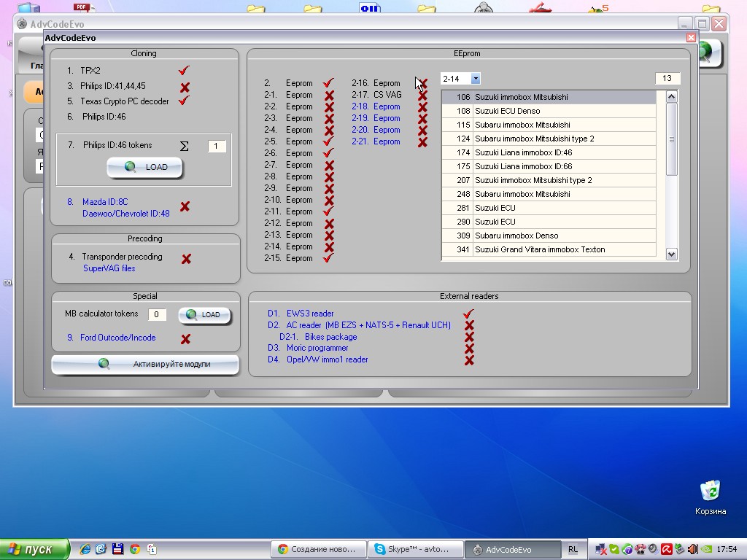Image resolution: width=747 pixels, height=560 pixels.
Task: Click the red cross next to Transponder precoding
Action: (186, 259)
